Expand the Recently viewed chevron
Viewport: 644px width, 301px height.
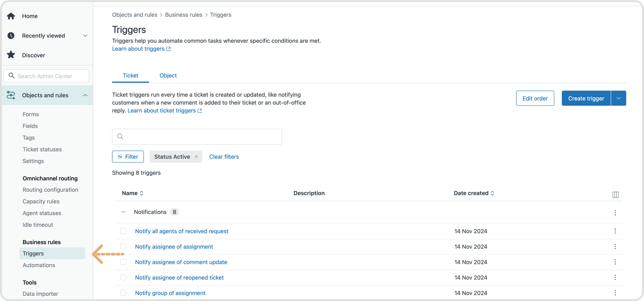[85, 36]
